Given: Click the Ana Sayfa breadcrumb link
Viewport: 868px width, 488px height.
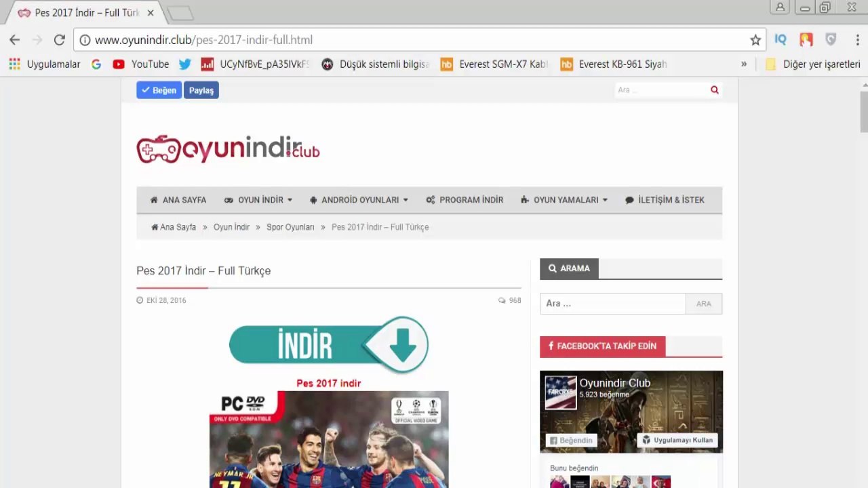Looking at the screenshot, I should (x=174, y=227).
